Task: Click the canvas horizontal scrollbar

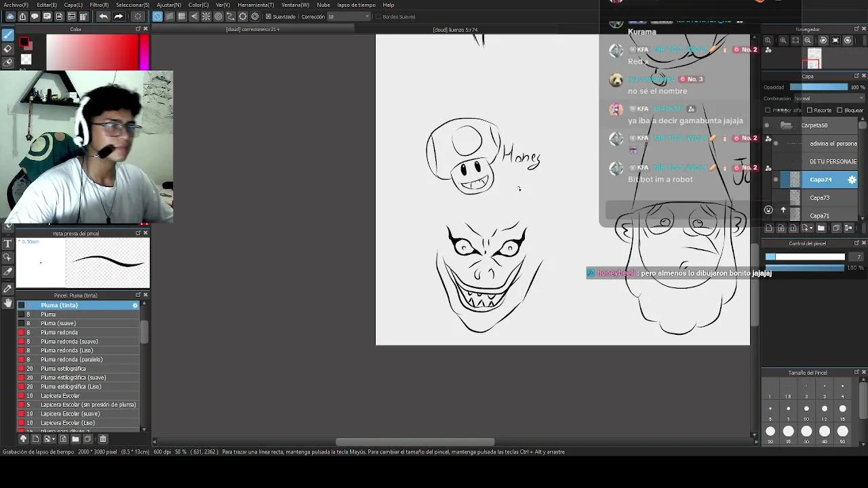Action: click(x=415, y=442)
